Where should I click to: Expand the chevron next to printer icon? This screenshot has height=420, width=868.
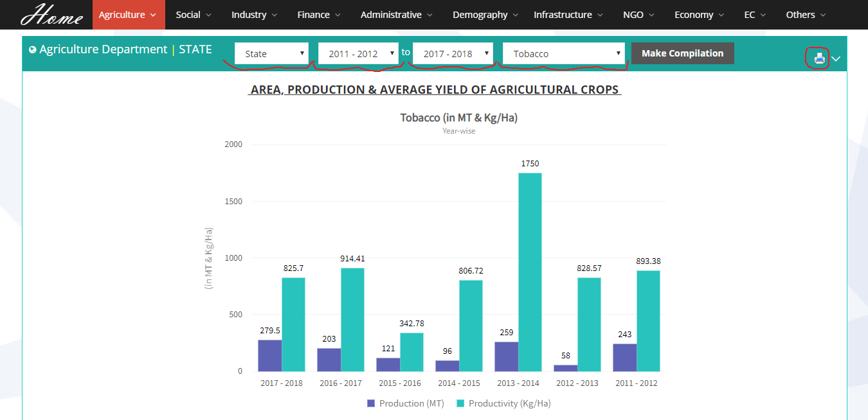coord(836,59)
